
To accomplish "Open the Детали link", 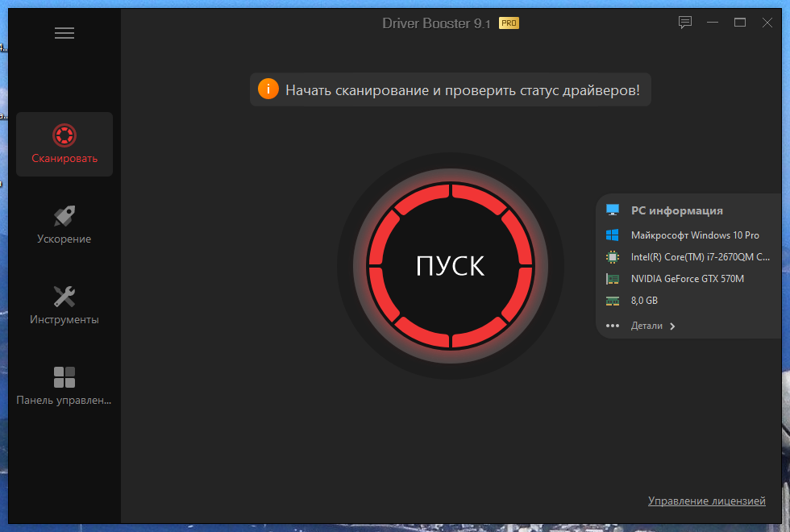I will tap(647, 326).
